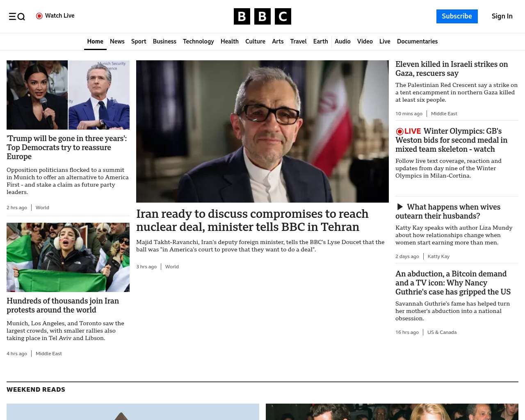Open the Katty Kay tag
The width and height of the screenshot is (525, 420).
(438, 256)
